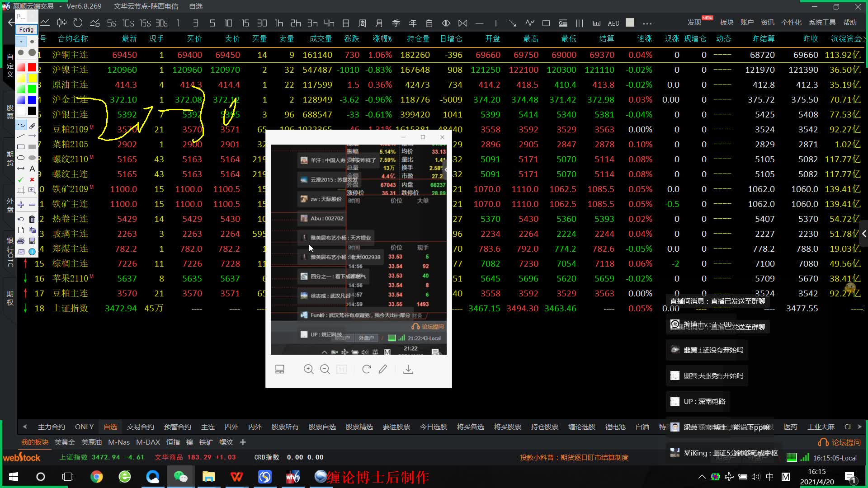The width and height of the screenshot is (868, 488).
Task: Open WeChat from the taskbar
Action: tap(180, 477)
